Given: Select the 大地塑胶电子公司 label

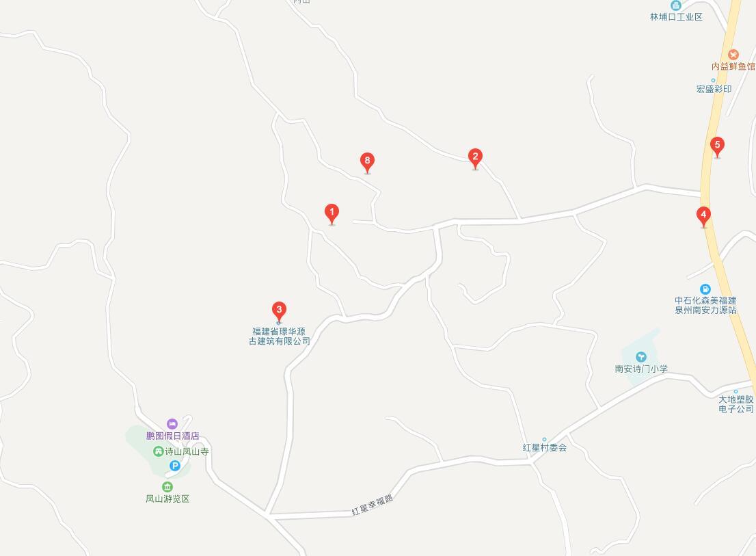Looking at the screenshot, I should click(x=736, y=404).
